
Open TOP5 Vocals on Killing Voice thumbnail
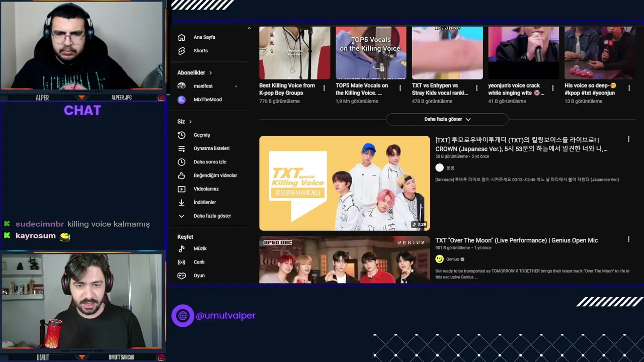click(x=371, y=53)
